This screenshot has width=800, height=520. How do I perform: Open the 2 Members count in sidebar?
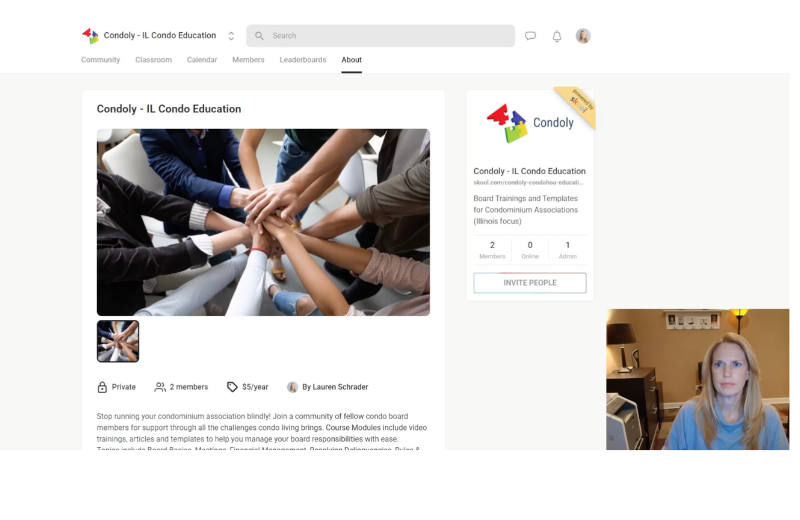(492, 250)
